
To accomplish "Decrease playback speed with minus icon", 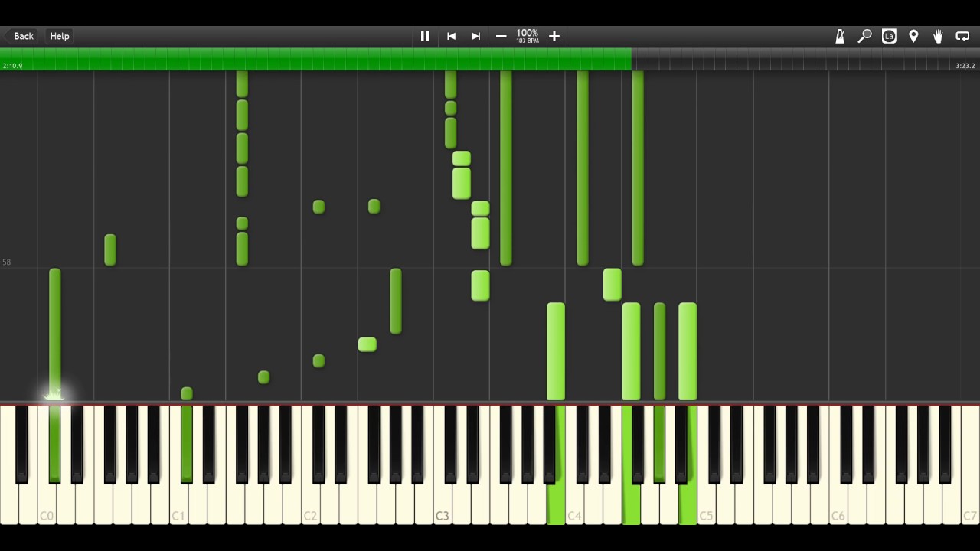I will click(x=501, y=36).
